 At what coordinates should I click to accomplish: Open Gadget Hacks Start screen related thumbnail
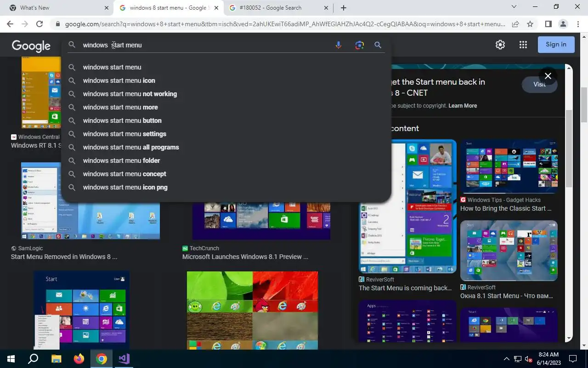click(x=509, y=167)
